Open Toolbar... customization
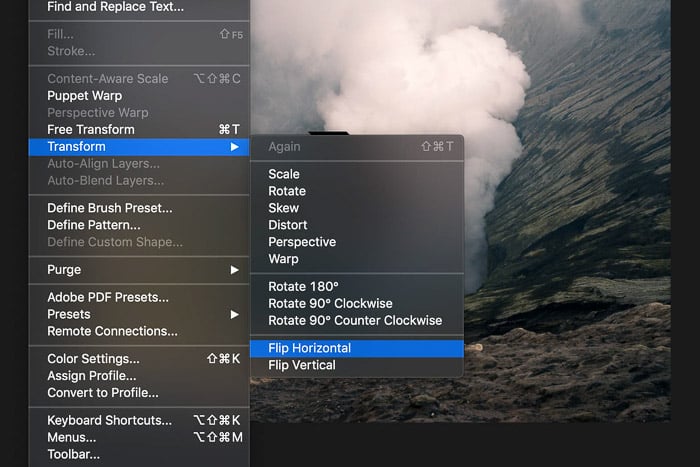700x467 pixels. [139, 455]
